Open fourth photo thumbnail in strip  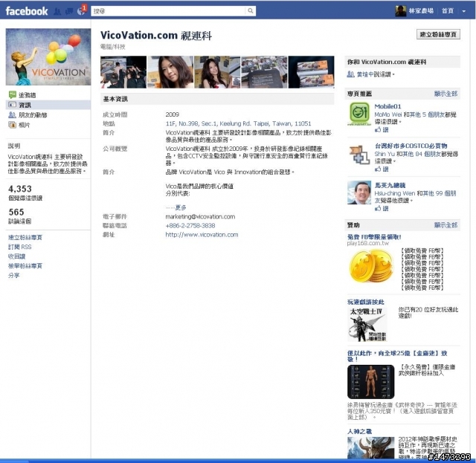(264, 72)
